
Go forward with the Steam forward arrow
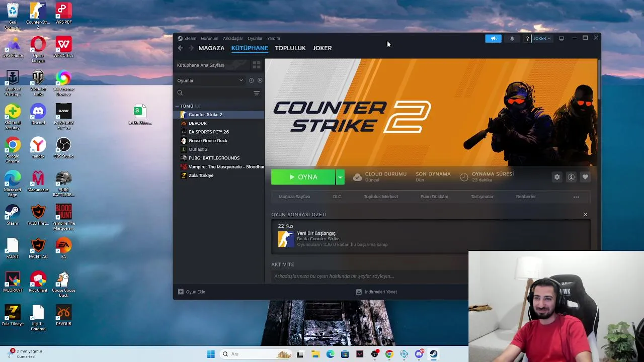(x=191, y=48)
